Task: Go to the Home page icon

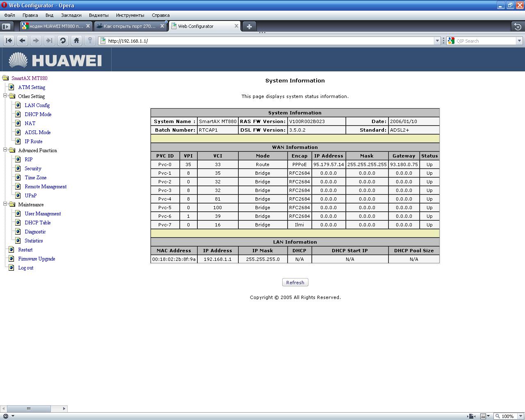Action: pos(76,41)
